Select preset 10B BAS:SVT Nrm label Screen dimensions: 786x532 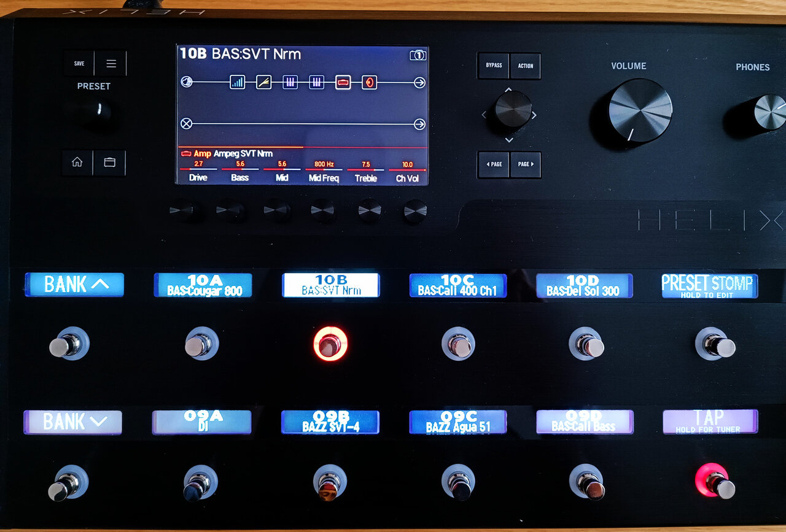331,285
